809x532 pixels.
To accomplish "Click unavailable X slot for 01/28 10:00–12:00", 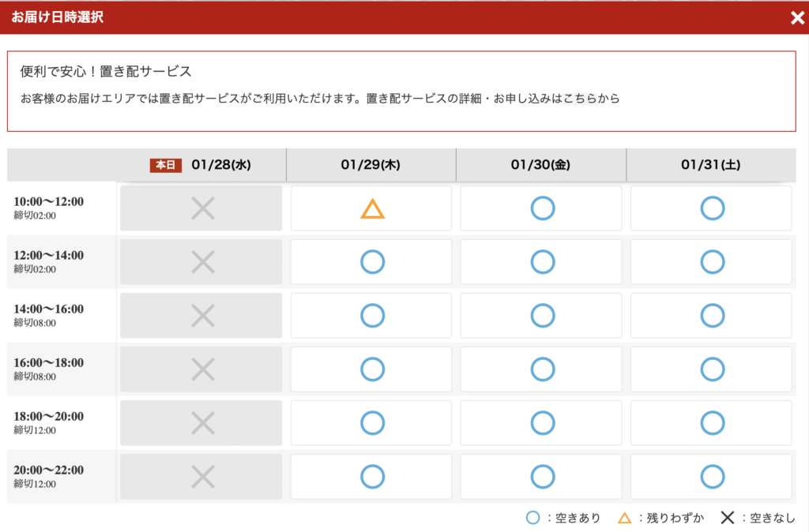I will click(x=202, y=208).
